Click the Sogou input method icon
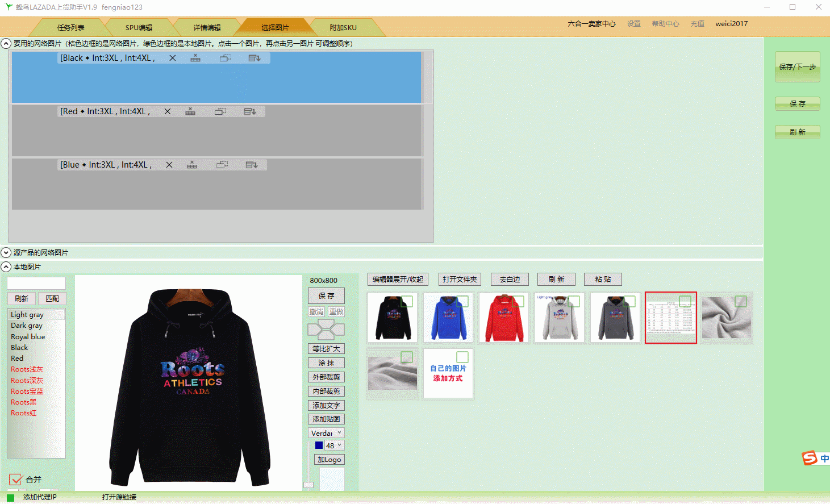This screenshot has height=504, width=830. click(810, 457)
